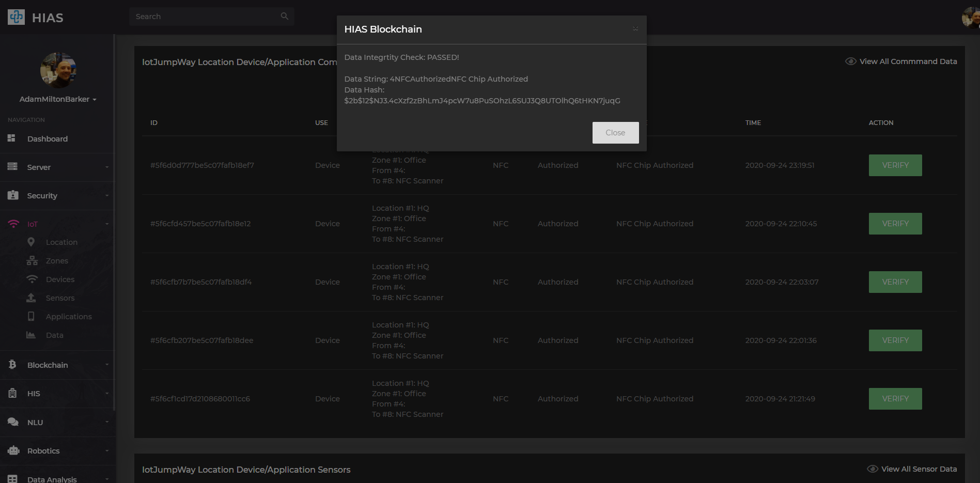Click the sidebar user profile photo

(58, 70)
